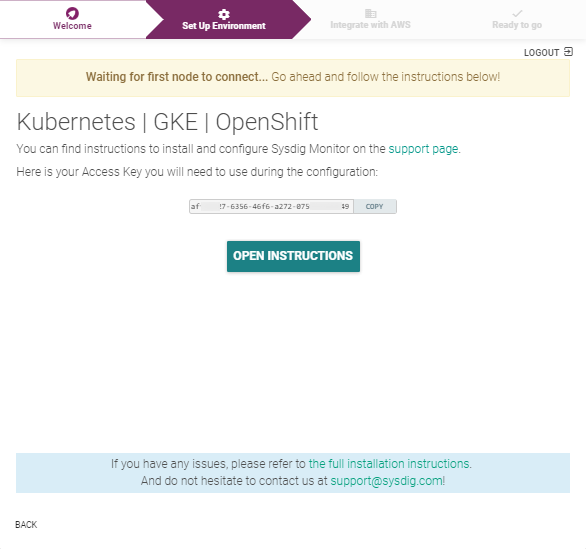Click the Set Up Environment gear icon

223,15
